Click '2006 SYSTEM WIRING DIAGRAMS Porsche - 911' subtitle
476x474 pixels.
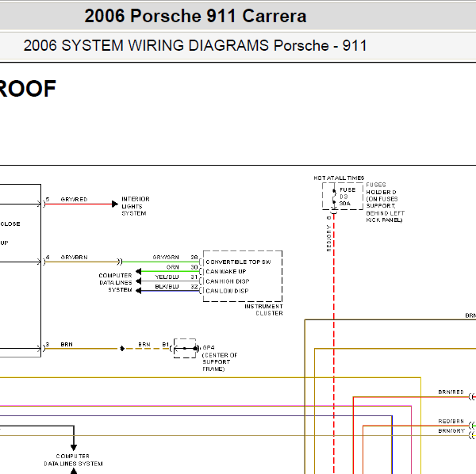[x=195, y=45]
